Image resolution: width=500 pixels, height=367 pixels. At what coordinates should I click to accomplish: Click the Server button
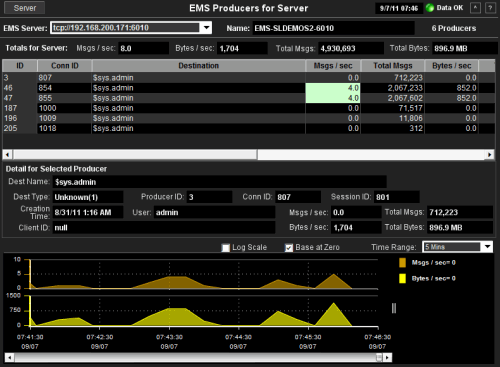pos(25,8)
